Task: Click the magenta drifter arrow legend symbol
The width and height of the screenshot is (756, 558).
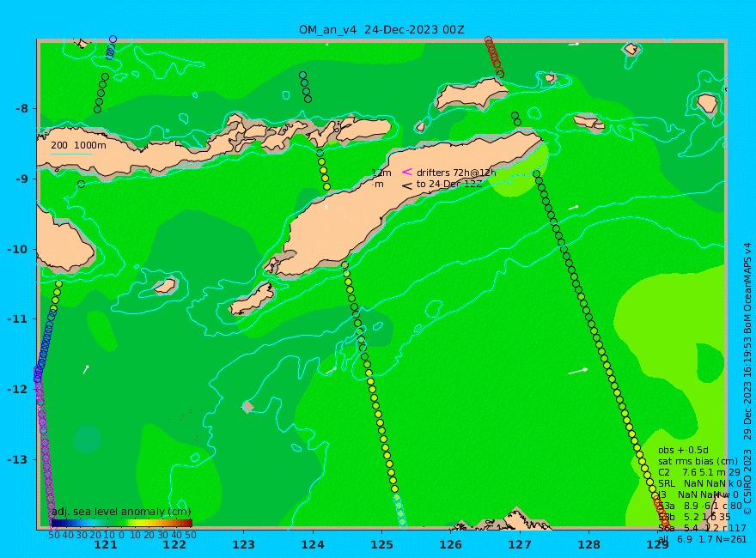Action: point(407,172)
